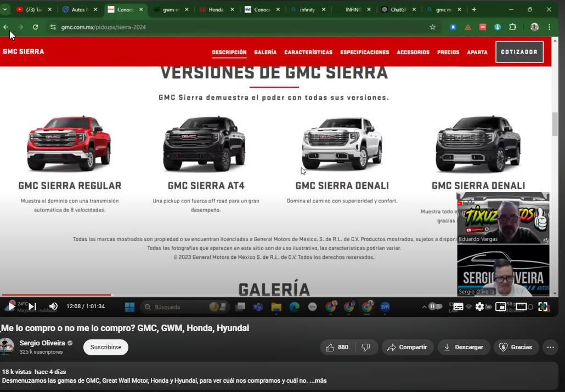
Task: Go forward with the browser forward arrow
Action: click(20, 27)
